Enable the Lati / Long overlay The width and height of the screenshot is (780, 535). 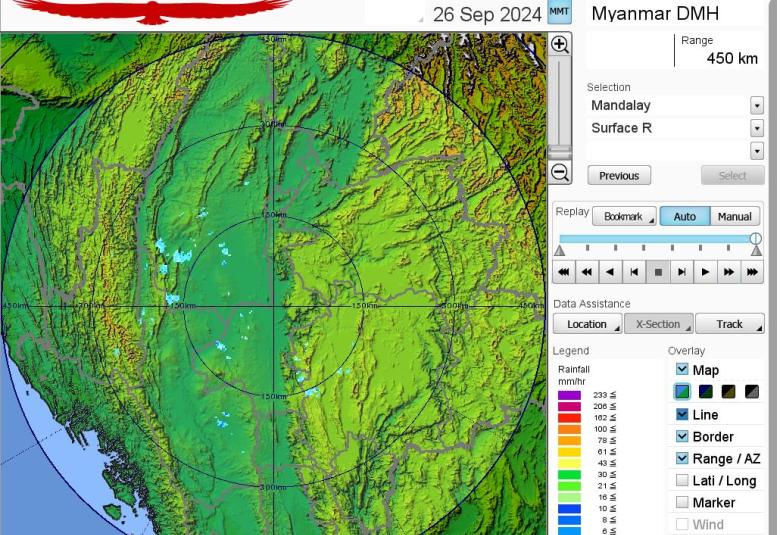[x=682, y=480]
